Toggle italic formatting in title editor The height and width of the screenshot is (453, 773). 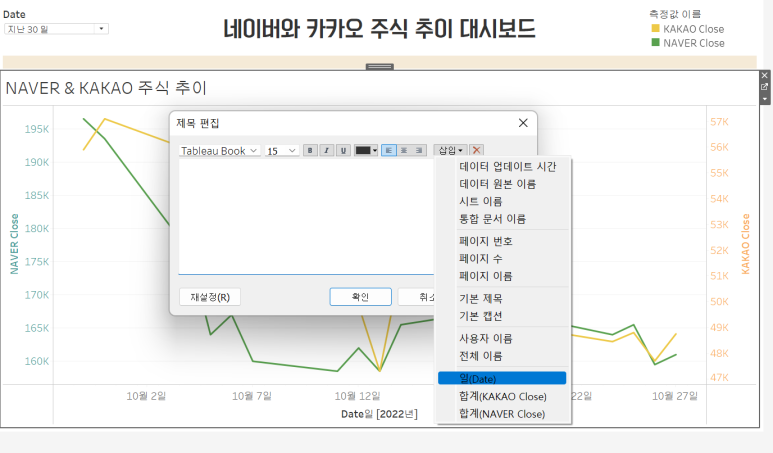click(326, 150)
